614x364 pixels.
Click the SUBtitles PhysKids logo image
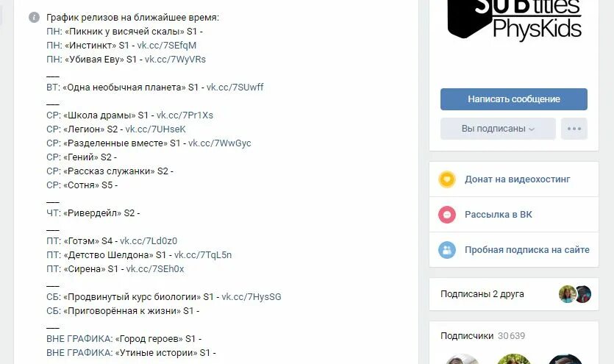(x=514, y=20)
